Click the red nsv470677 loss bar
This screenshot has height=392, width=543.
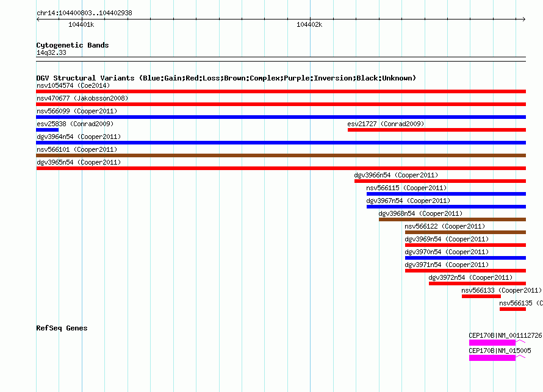pyautogui.click(x=281, y=104)
